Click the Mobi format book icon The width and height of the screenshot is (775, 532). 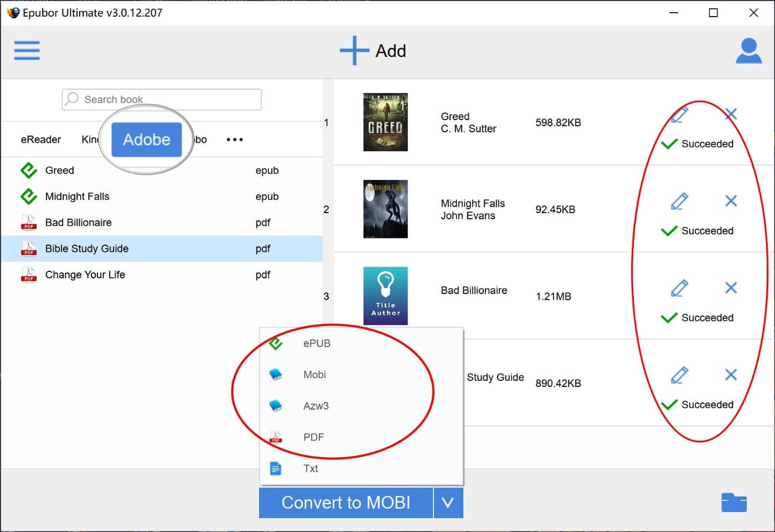pyautogui.click(x=276, y=375)
